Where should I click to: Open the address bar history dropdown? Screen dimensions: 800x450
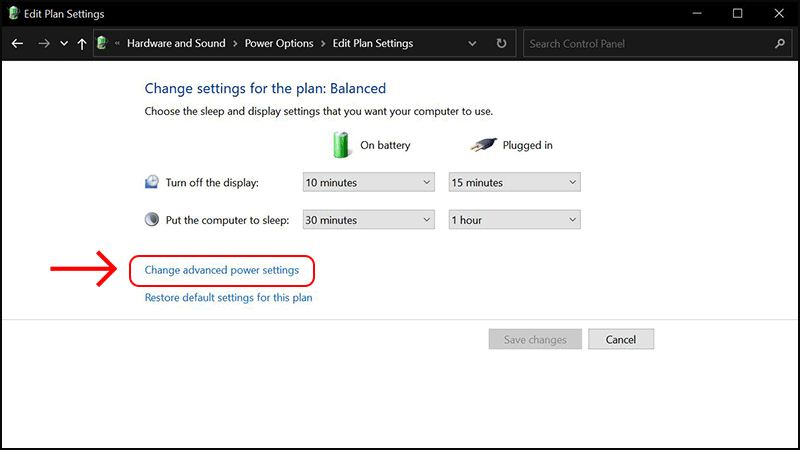tap(471, 44)
